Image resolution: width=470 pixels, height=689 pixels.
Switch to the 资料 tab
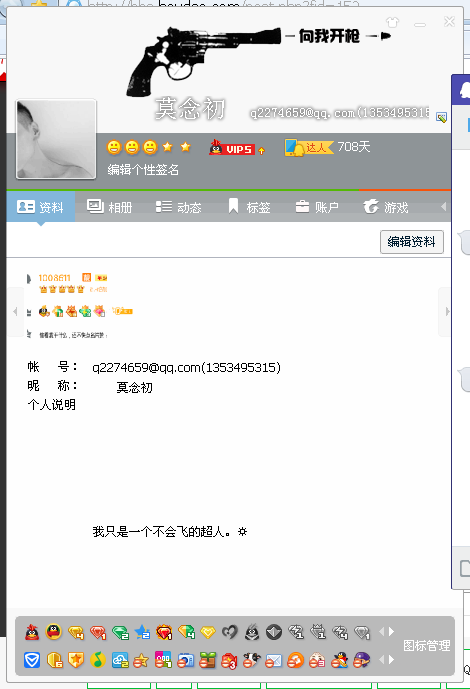(40, 207)
